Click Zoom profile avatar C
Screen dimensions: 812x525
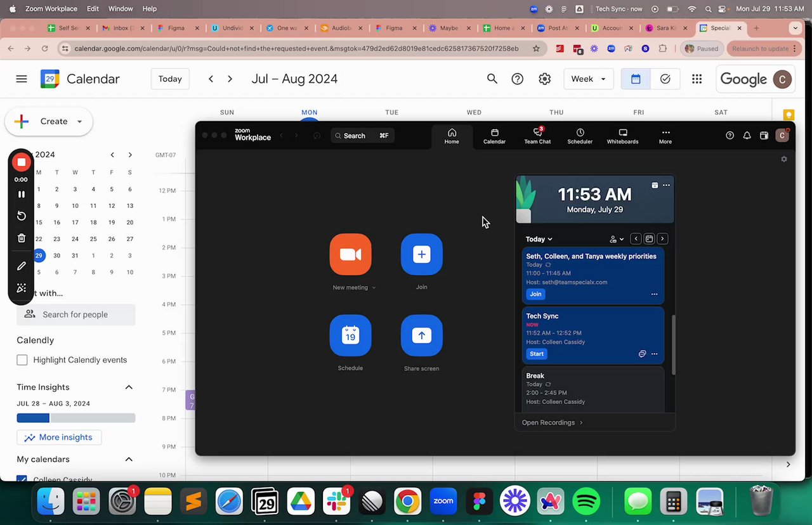pos(782,136)
